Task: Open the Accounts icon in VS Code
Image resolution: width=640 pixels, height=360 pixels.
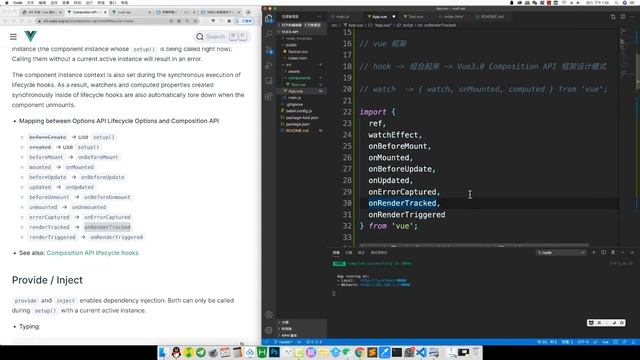Action: tap(269, 315)
